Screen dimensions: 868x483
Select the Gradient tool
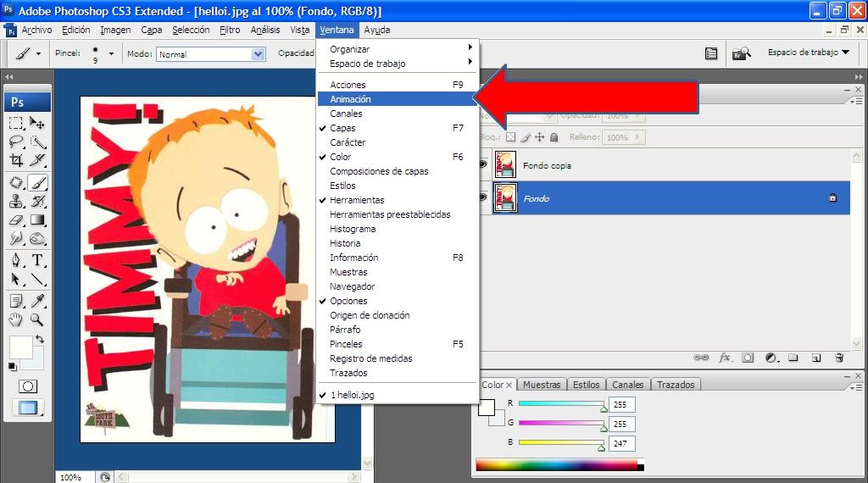click(x=37, y=220)
